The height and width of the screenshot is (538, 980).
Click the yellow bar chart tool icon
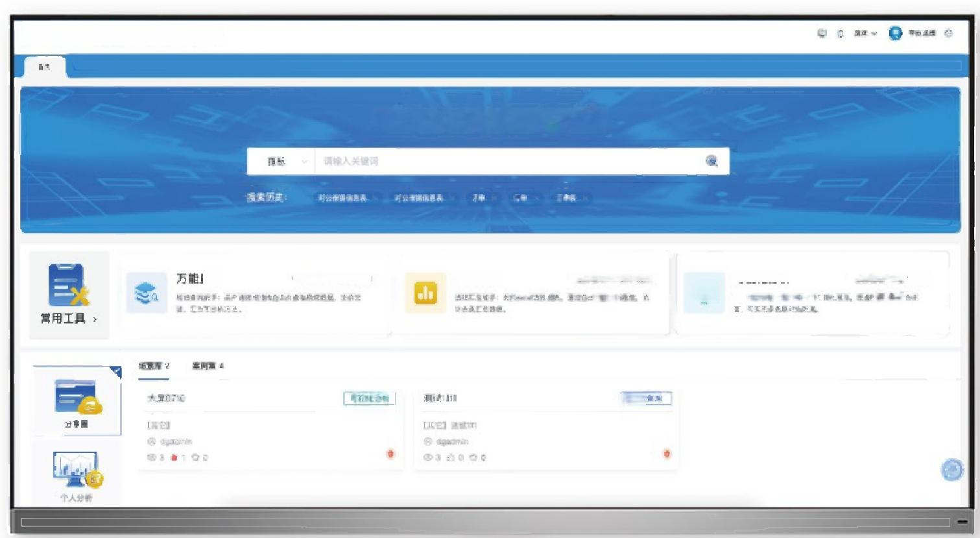coord(425,294)
